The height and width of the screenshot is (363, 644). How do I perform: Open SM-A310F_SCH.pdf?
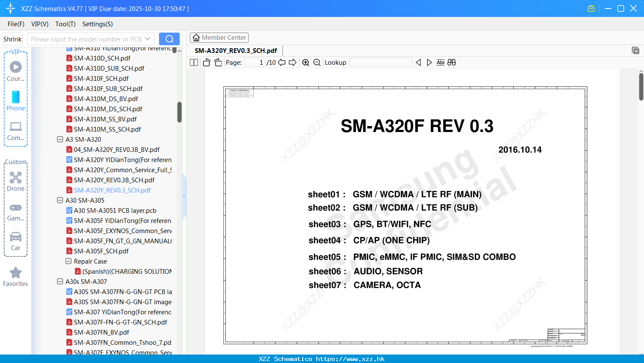point(101,78)
